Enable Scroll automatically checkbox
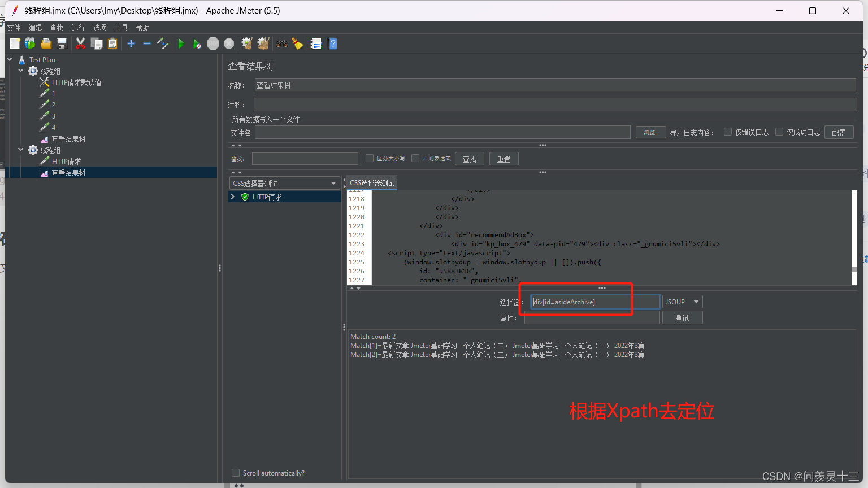 (236, 473)
